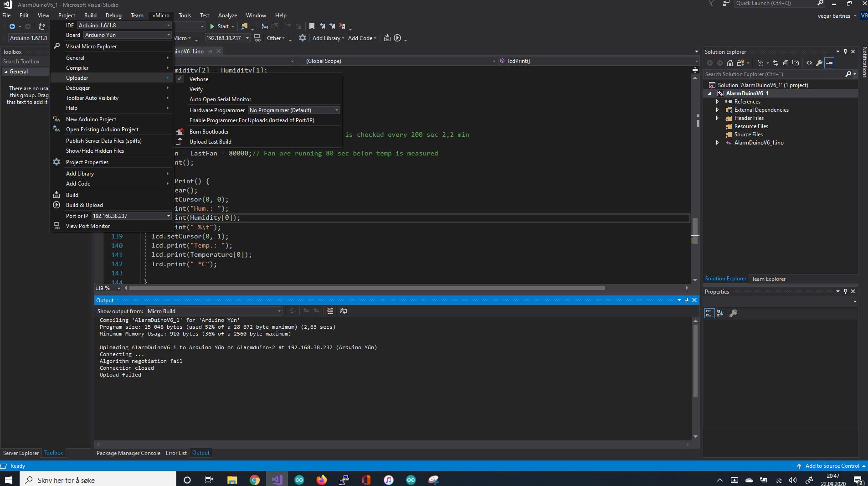Toggle Verbose uploader option

[199, 79]
